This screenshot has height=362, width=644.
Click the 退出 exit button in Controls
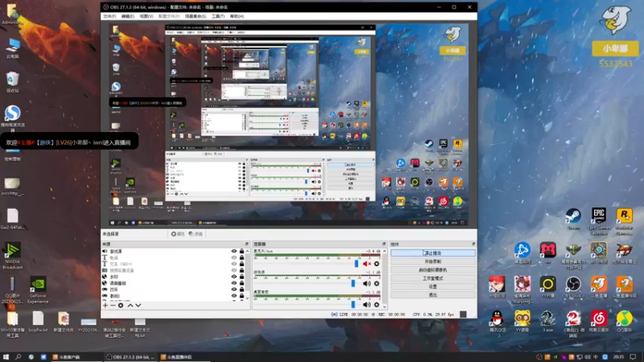tap(433, 294)
